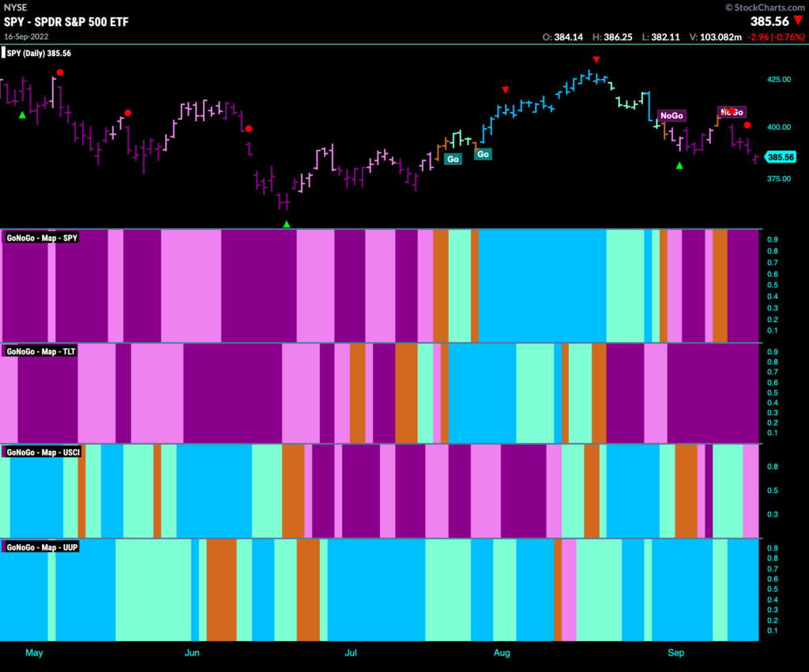Click the 425.00 price axis label
This screenshot has height=672, width=809.
778,80
